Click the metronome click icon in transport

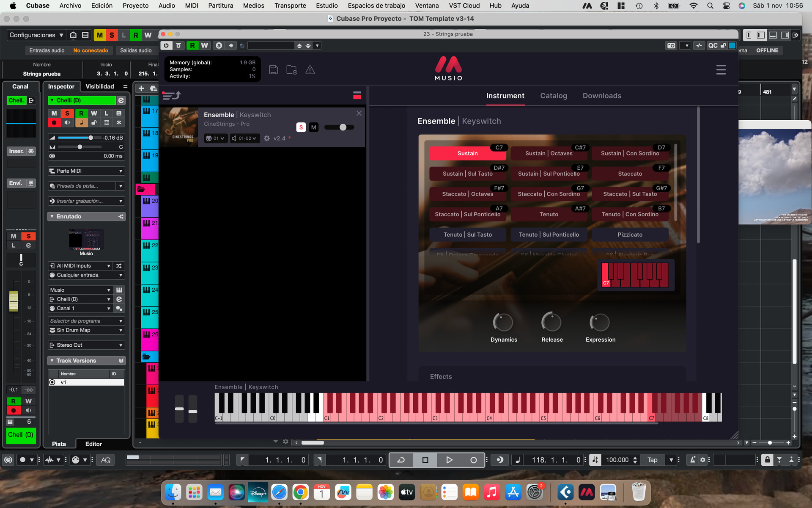[x=693, y=460]
